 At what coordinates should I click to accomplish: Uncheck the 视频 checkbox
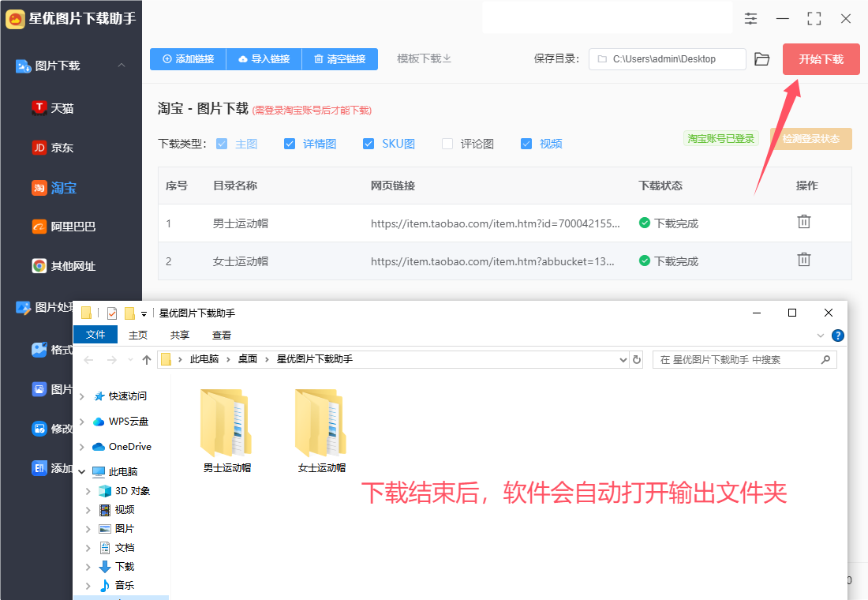(526, 144)
